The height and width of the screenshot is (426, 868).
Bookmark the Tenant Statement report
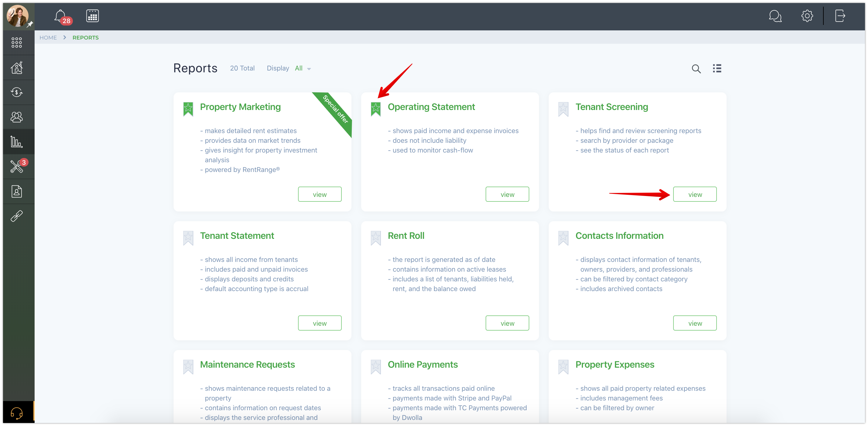pos(188,238)
